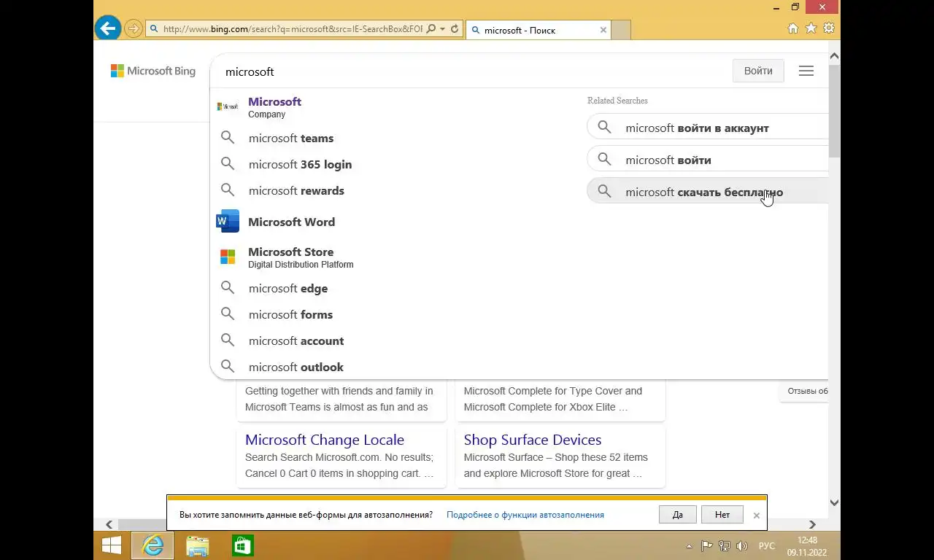The image size is (934, 560).
Task: Open the taskbar clock showing 12:48
Action: tap(807, 546)
